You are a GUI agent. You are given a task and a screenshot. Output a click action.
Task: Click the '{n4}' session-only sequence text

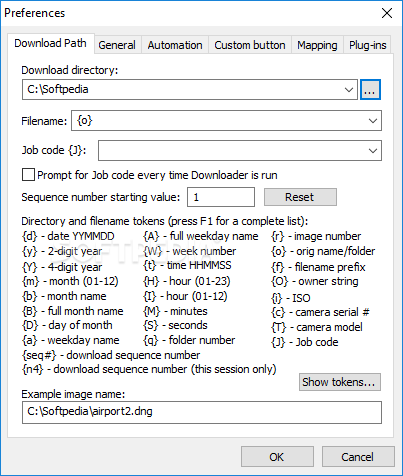coord(149,370)
